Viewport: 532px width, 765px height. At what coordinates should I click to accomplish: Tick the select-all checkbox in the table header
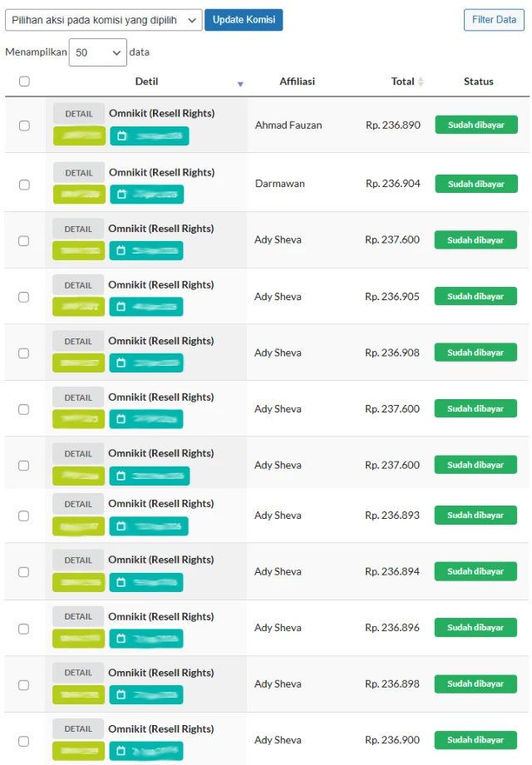point(24,81)
